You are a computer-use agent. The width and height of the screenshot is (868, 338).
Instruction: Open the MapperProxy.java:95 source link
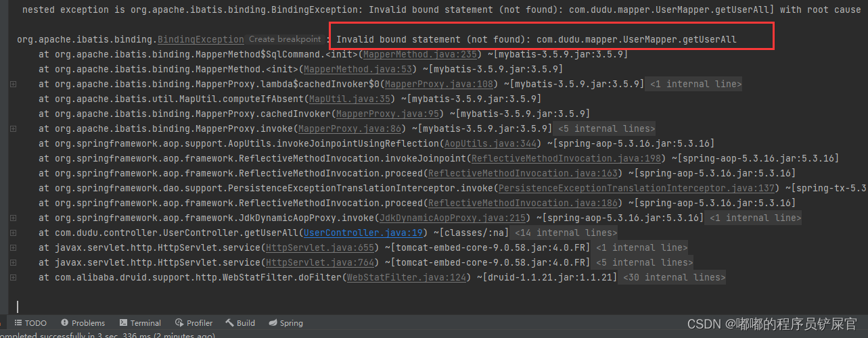pos(388,114)
